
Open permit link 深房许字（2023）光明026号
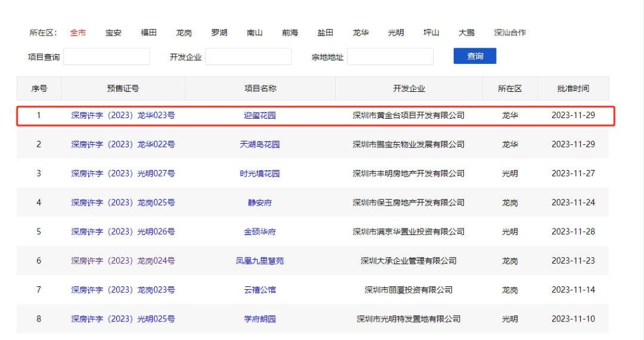click(123, 231)
